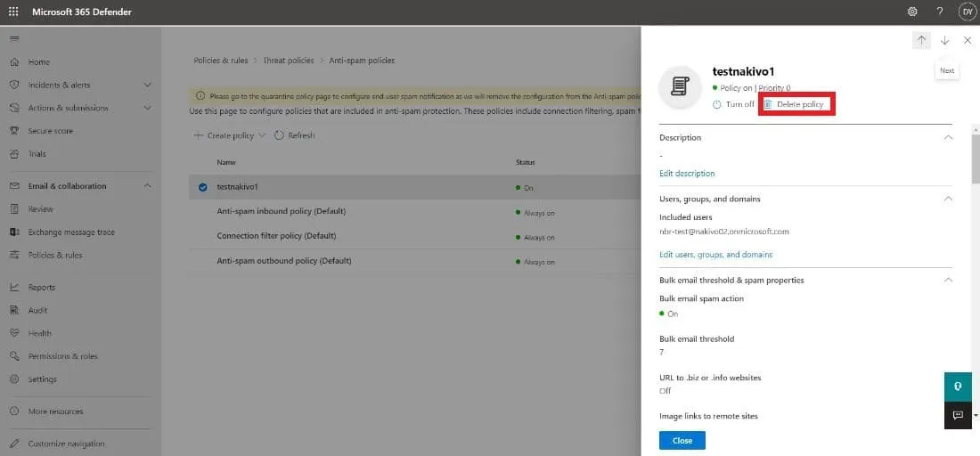Collapse the Description section
The height and width of the screenshot is (456, 980).
[x=948, y=138]
